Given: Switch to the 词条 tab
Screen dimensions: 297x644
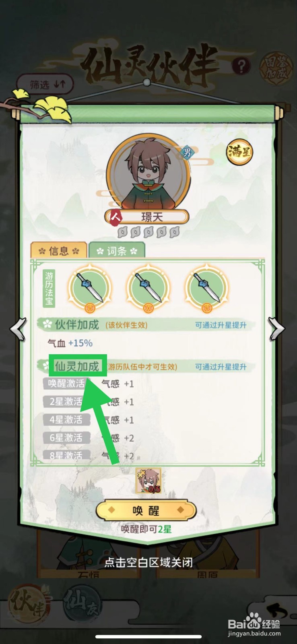Looking at the screenshot, I should click(x=117, y=250).
